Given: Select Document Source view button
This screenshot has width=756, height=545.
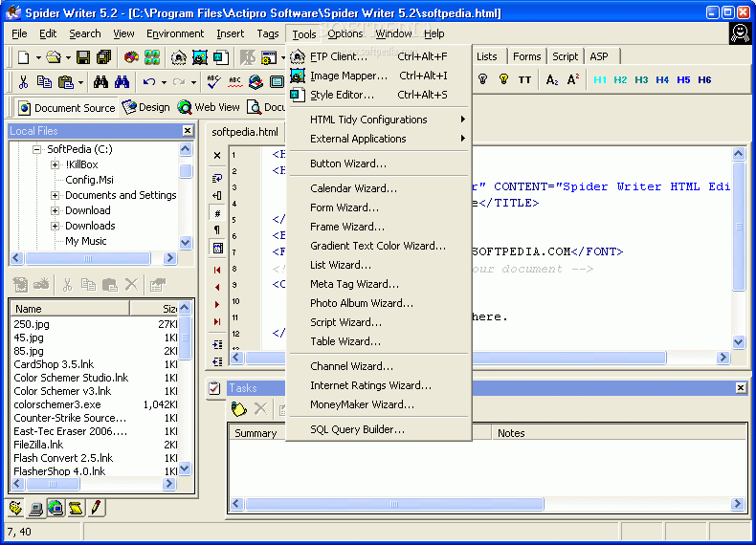Looking at the screenshot, I should [x=67, y=108].
